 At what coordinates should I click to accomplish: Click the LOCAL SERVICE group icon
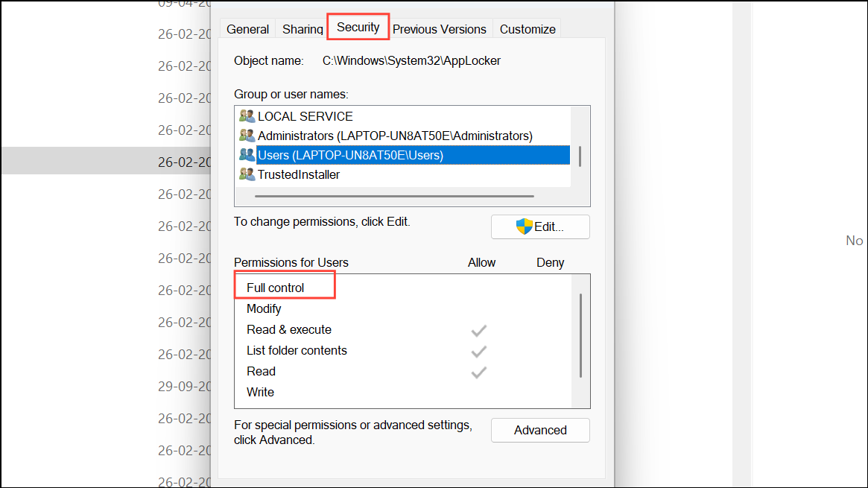click(x=247, y=115)
